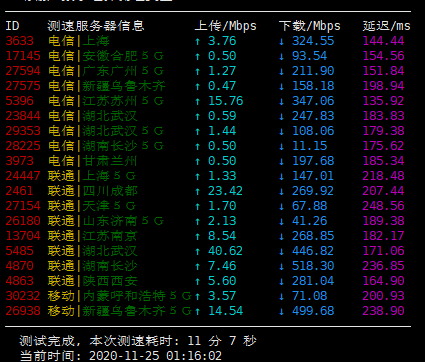Click the upload arrow next to 40.62
The width and height of the screenshot is (425, 362).
pos(198,251)
